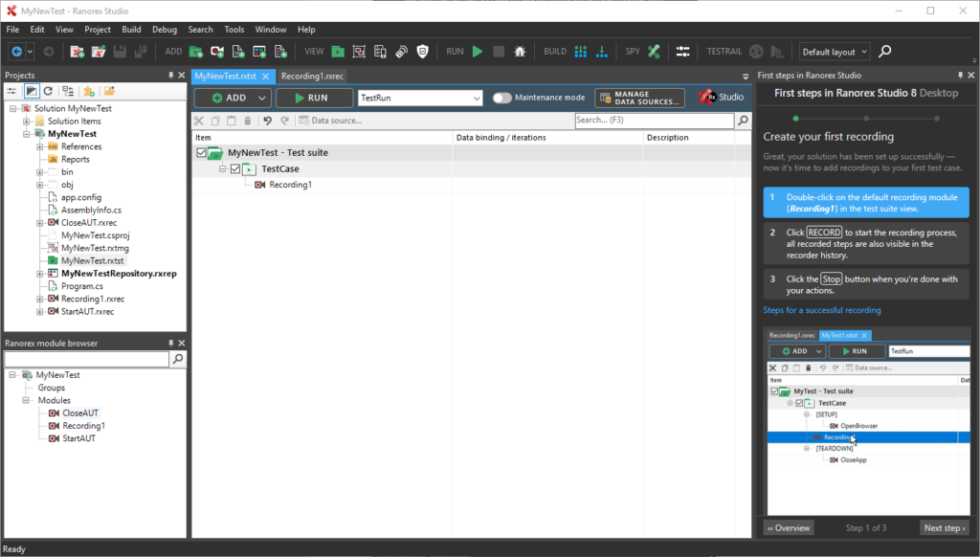Viewport: 980px width, 557px height.
Task: Click the module browser search field
Action: 87,359
